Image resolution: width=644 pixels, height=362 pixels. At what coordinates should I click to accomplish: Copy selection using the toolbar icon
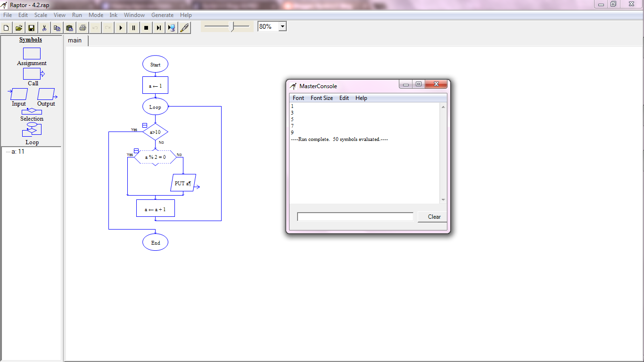tap(57, 28)
